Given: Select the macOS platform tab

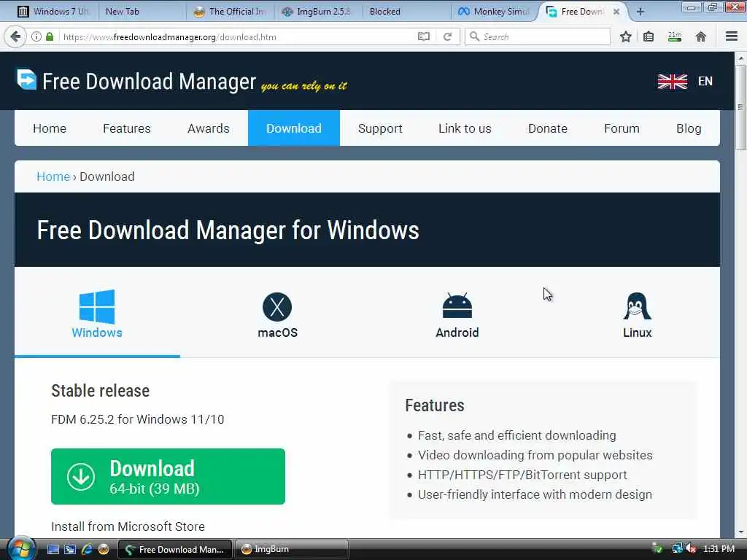Looking at the screenshot, I should [x=277, y=315].
